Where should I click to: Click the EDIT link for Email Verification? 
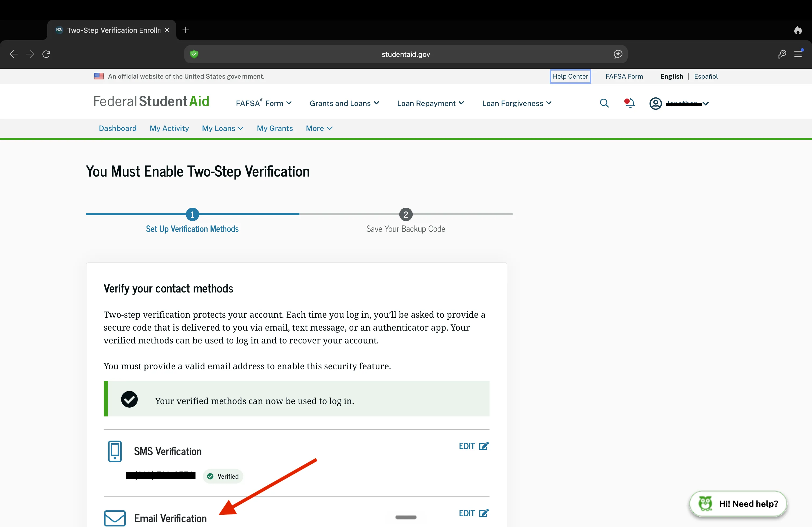point(474,513)
